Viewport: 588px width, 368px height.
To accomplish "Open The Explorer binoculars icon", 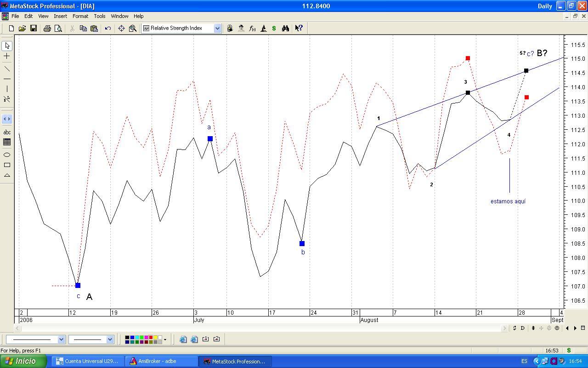I will (285, 29).
